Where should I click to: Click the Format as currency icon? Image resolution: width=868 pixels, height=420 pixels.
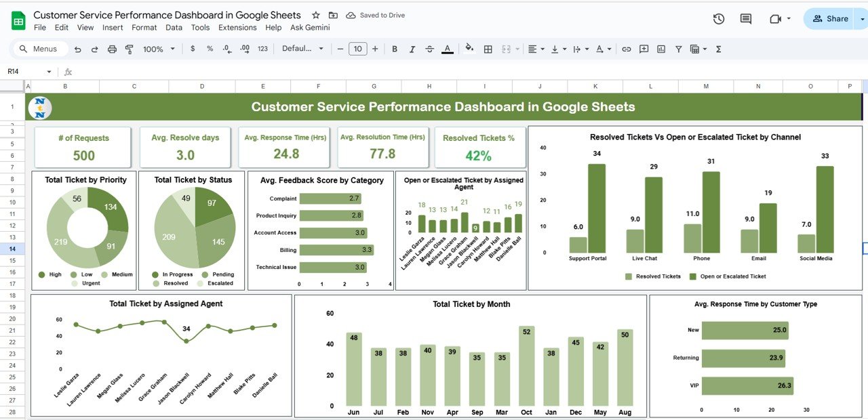click(x=192, y=49)
